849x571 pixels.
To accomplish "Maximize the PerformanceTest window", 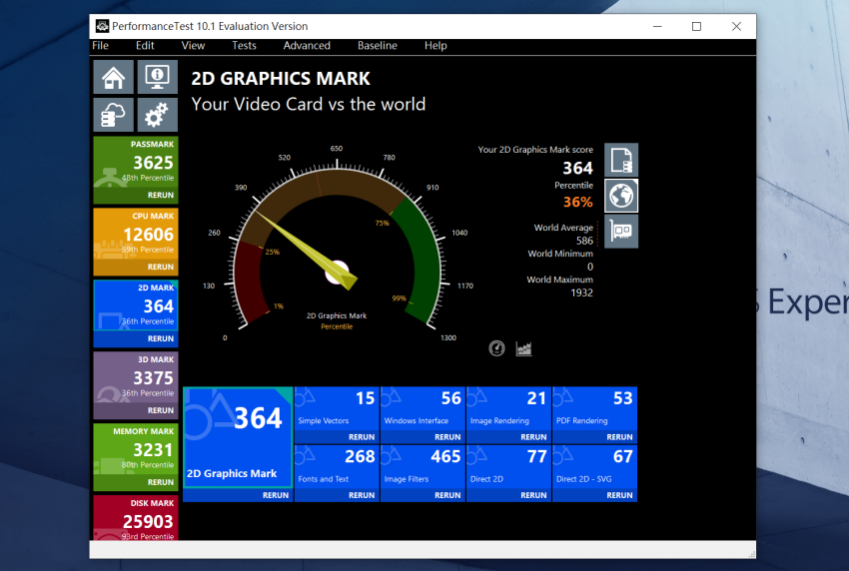I will (696, 27).
